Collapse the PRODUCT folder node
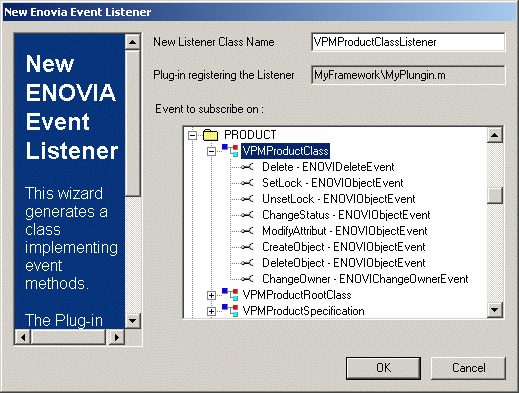This screenshot has height=393, width=519. point(192,135)
